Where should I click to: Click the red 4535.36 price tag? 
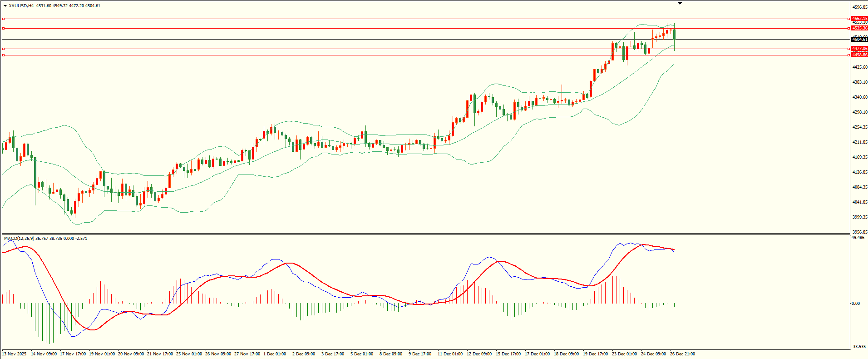pos(859,28)
